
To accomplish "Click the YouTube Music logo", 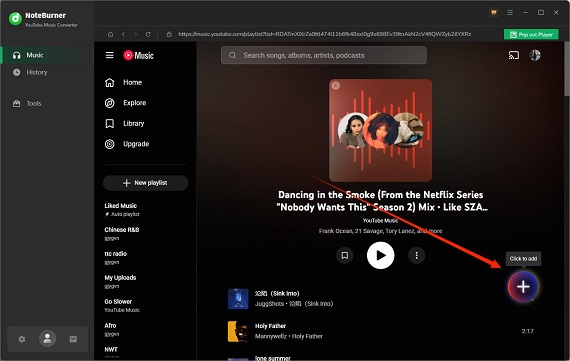I will [138, 55].
